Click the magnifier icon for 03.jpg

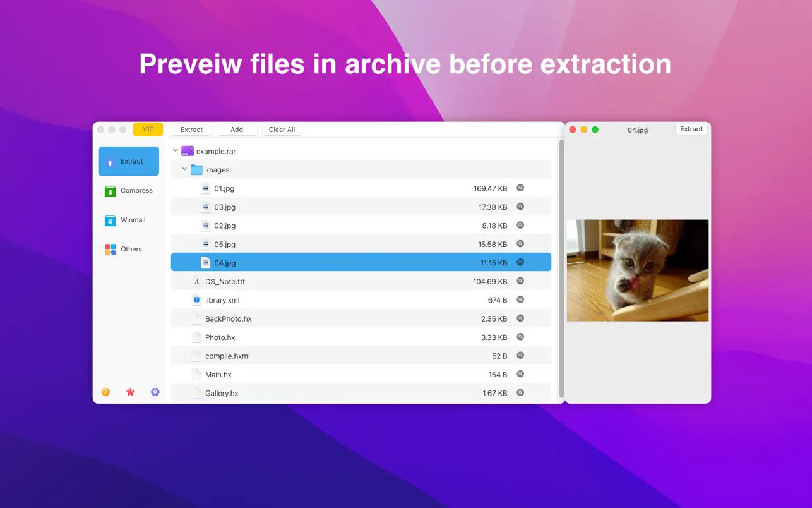click(x=520, y=207)
